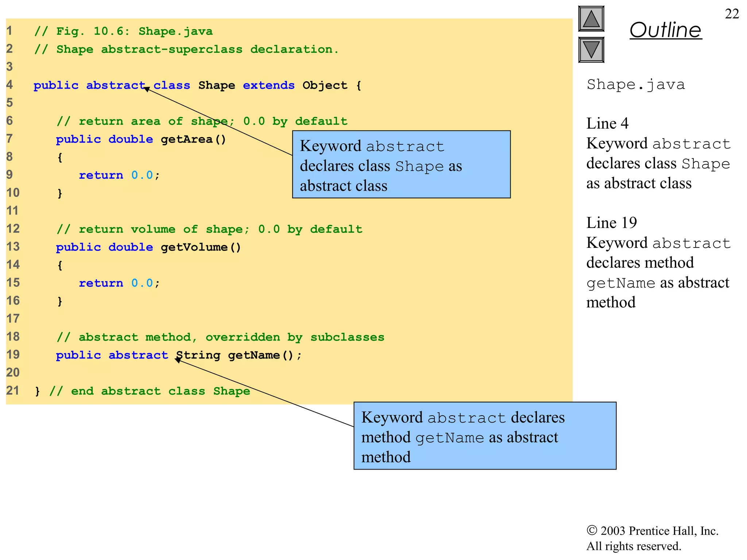Click getVolume() method name on line 13

(x=201, y=247)
